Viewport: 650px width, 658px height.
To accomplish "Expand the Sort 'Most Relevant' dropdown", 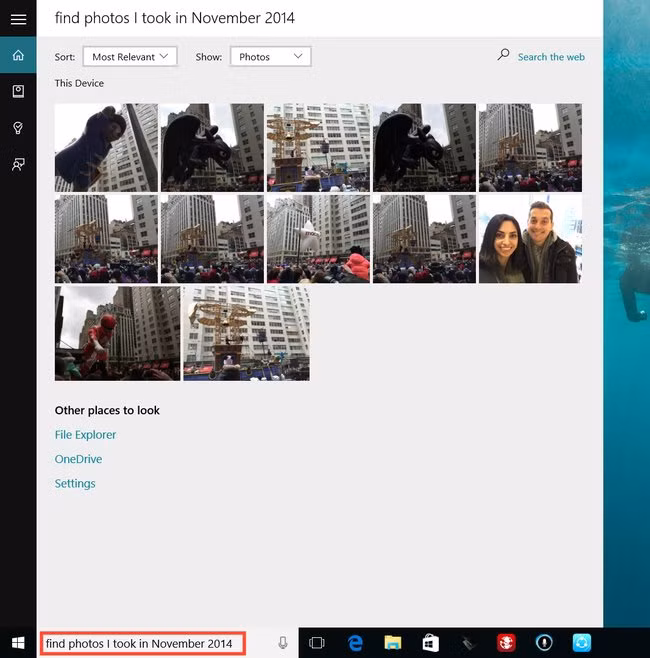I will click(130, 57).
